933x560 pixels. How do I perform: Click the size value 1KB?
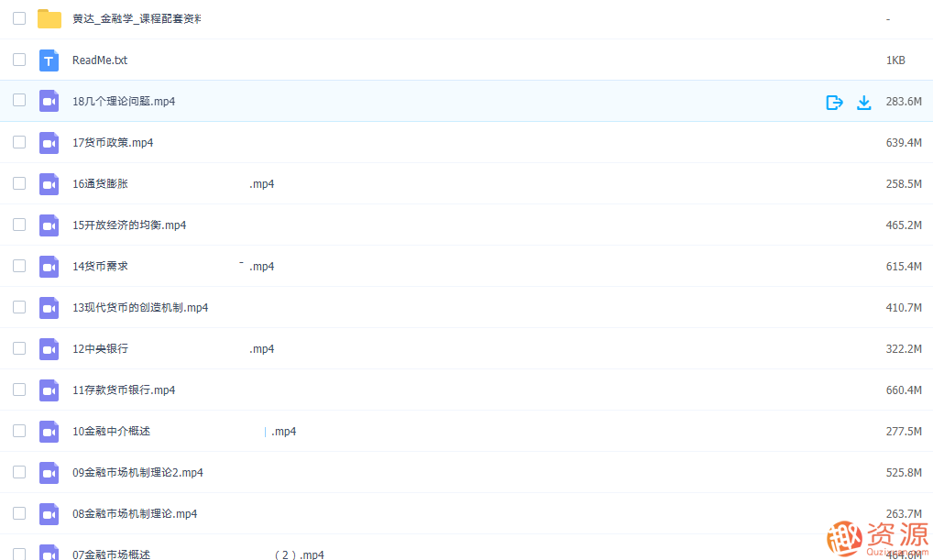(895, 60)
